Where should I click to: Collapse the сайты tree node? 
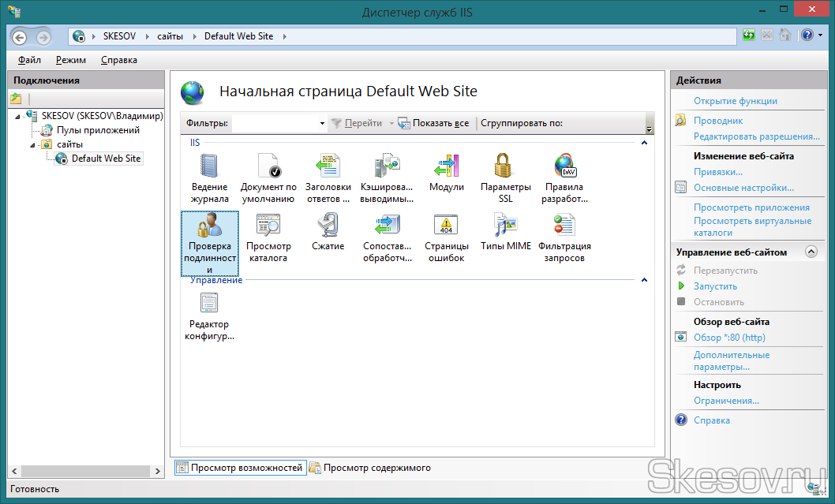[x=33, y=144]
